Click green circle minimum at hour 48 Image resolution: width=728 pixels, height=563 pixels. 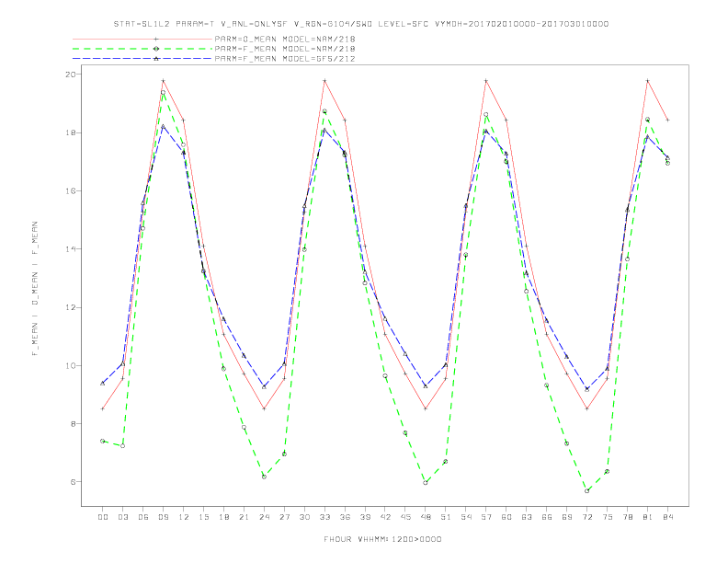coord(426,483)
